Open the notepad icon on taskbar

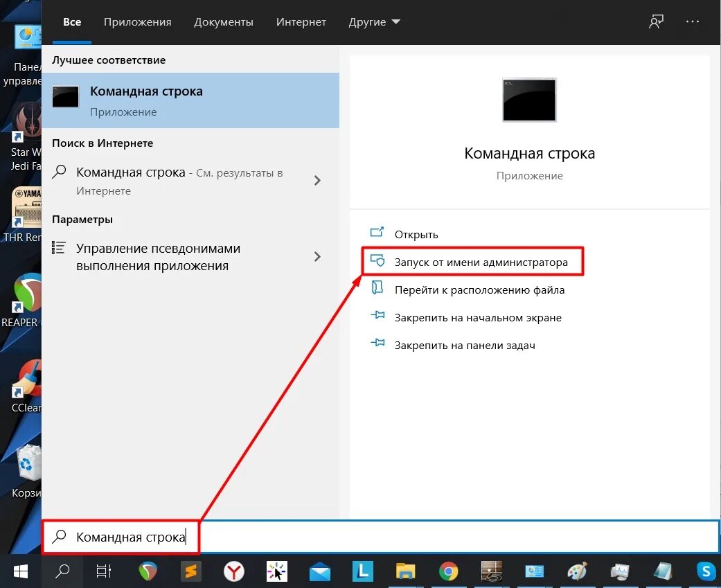663,571
